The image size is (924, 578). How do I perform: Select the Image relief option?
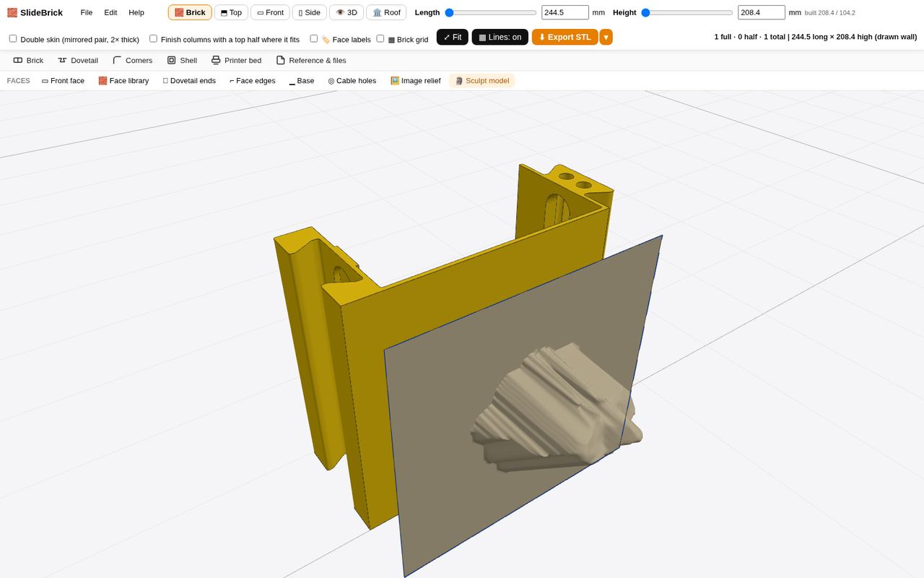415,81
